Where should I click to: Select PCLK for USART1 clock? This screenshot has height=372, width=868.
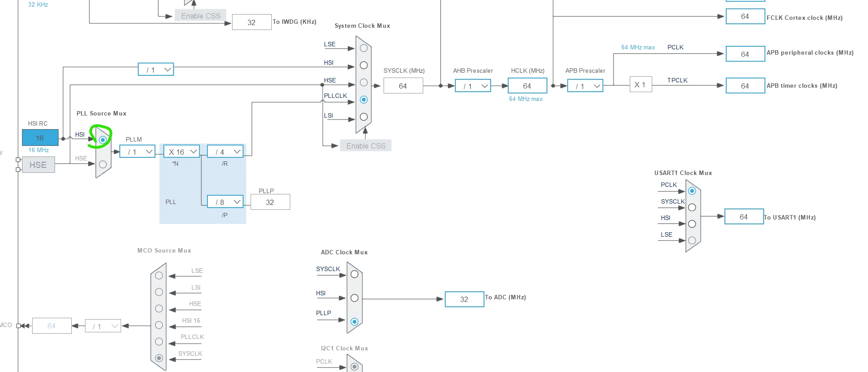692,191
